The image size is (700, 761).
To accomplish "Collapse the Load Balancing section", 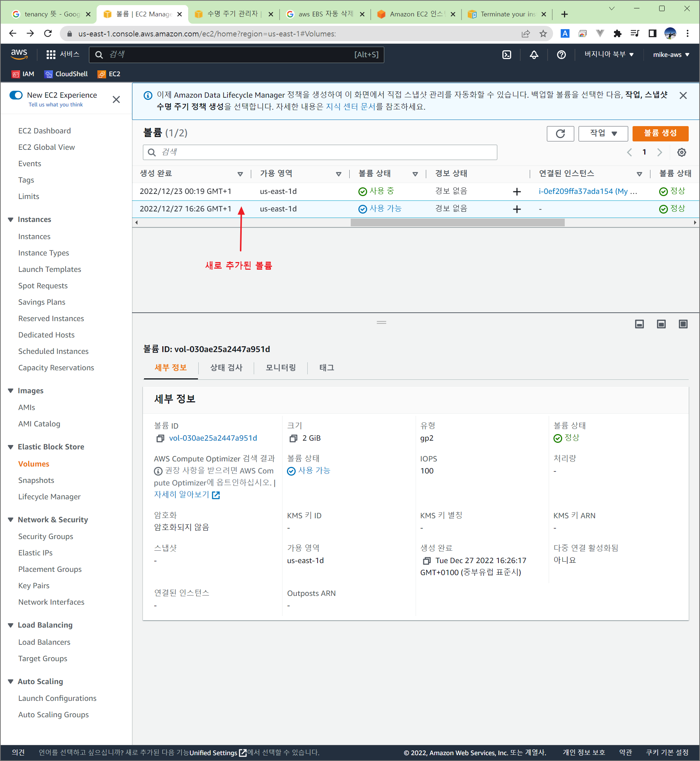I will pyautogui.click(x=11, y=625).
